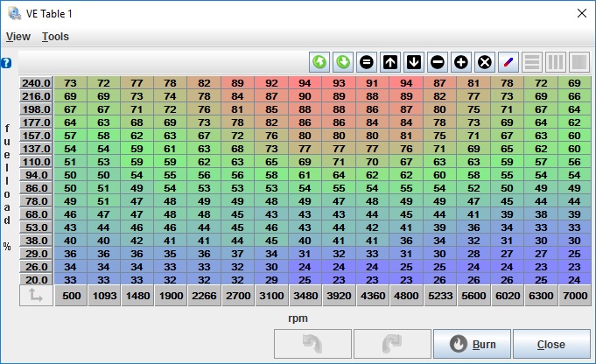
Task: Click the axis swap arrow button at bottom-left
Action: click(x=36, y=297)
